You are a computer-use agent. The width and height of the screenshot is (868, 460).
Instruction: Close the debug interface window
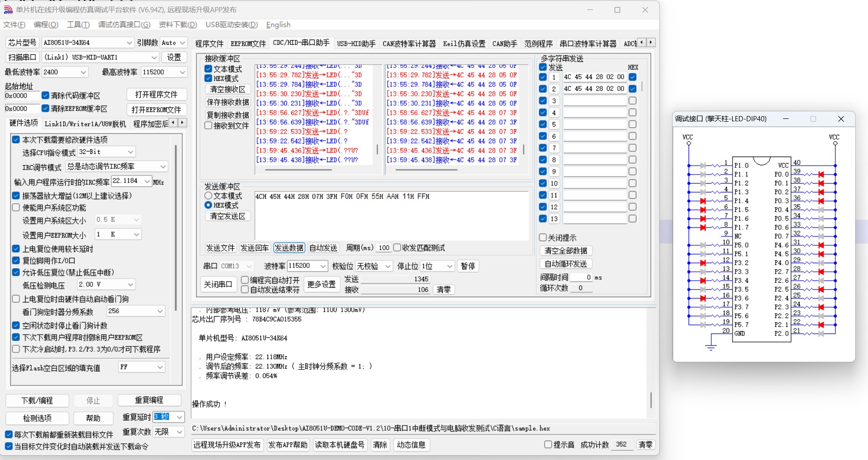pos(841,119)
